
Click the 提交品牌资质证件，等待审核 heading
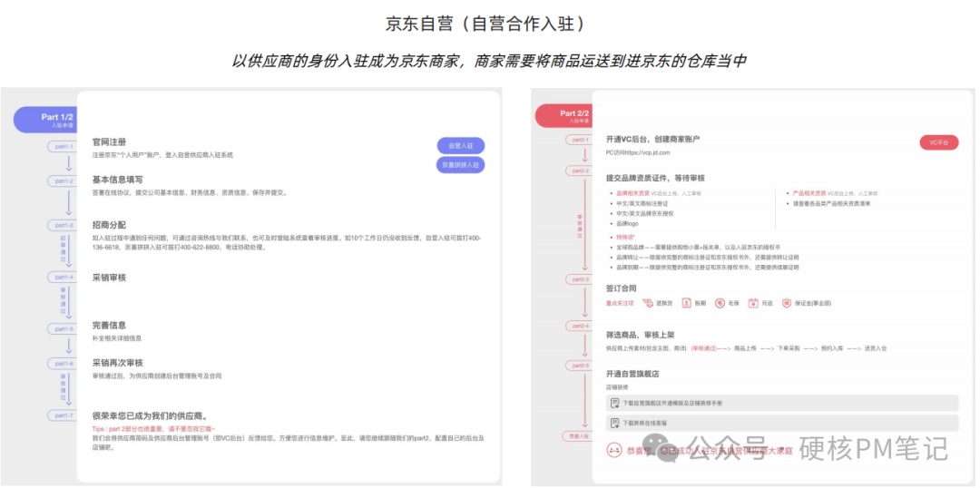pyautogui.click(x=656, y=178)
